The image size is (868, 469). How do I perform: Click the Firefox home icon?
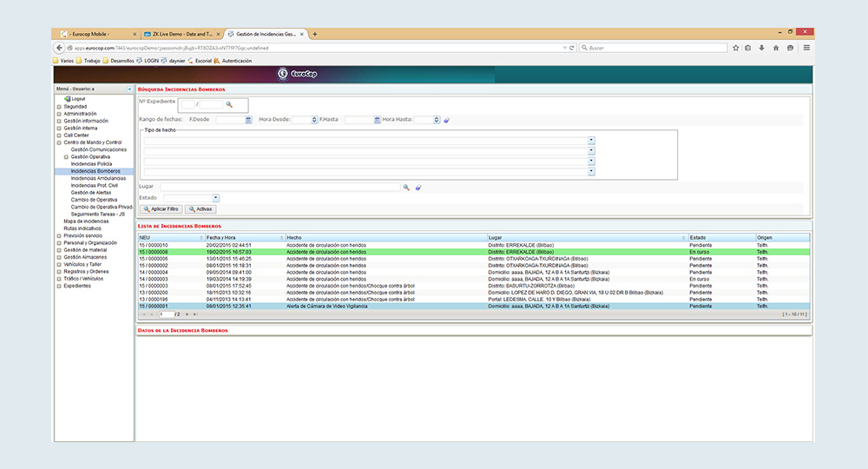(776, 48)
